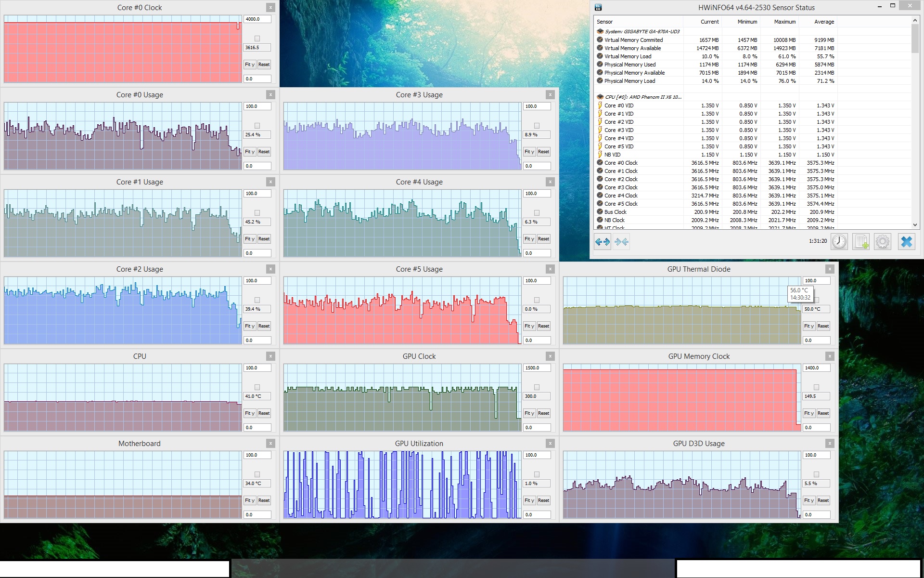This screenshot has width=924, height=578.
Task: Select the System GIGABYTE GA-870A-UD3 group row
Action: pos(642,31)
